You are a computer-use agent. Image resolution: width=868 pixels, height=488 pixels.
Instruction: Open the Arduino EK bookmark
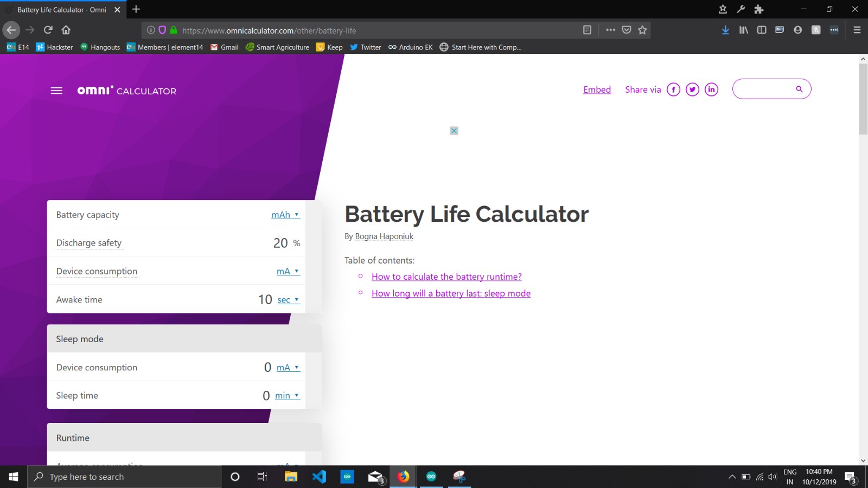tap(410, 47)
